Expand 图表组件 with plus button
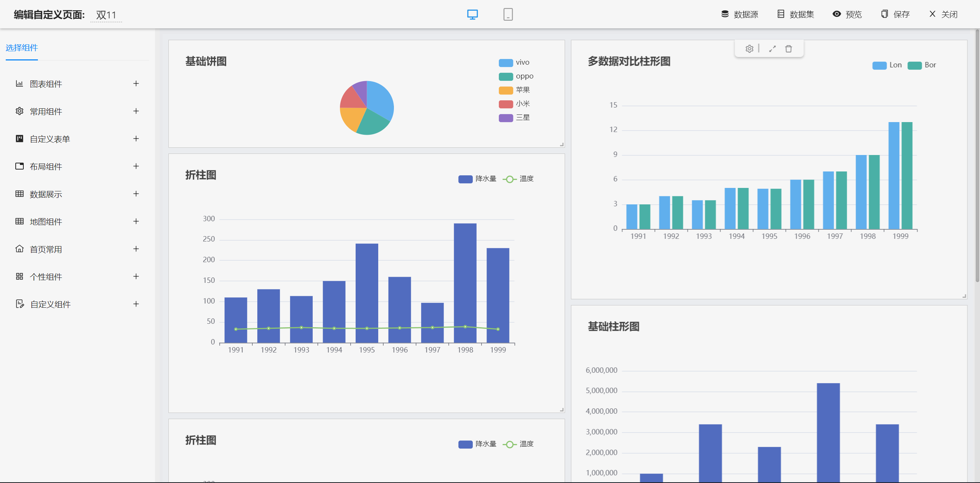This screenshot has width=980, height=483. [x=136, y=83]
